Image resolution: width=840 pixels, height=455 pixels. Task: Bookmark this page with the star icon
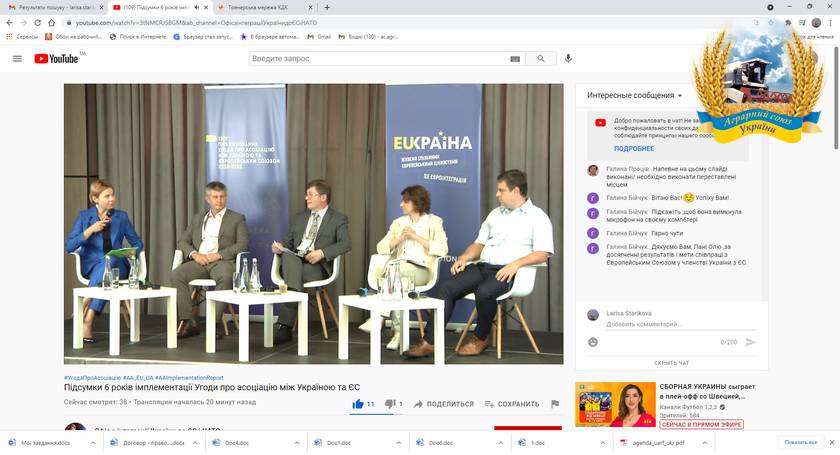tap(771, 23)
